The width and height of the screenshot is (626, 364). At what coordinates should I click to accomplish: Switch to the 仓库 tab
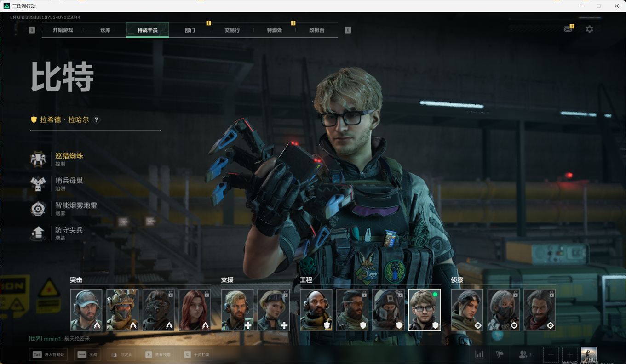[105, 30]
